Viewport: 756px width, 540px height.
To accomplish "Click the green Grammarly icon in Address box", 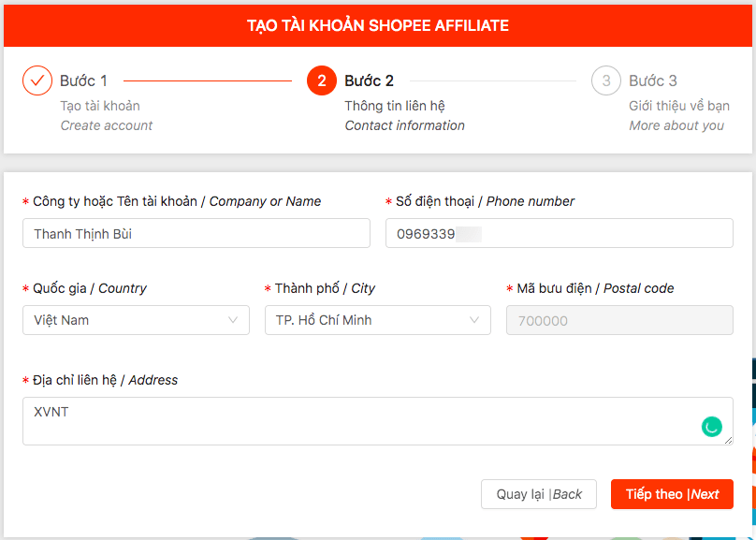I will (x=712, y=427).
